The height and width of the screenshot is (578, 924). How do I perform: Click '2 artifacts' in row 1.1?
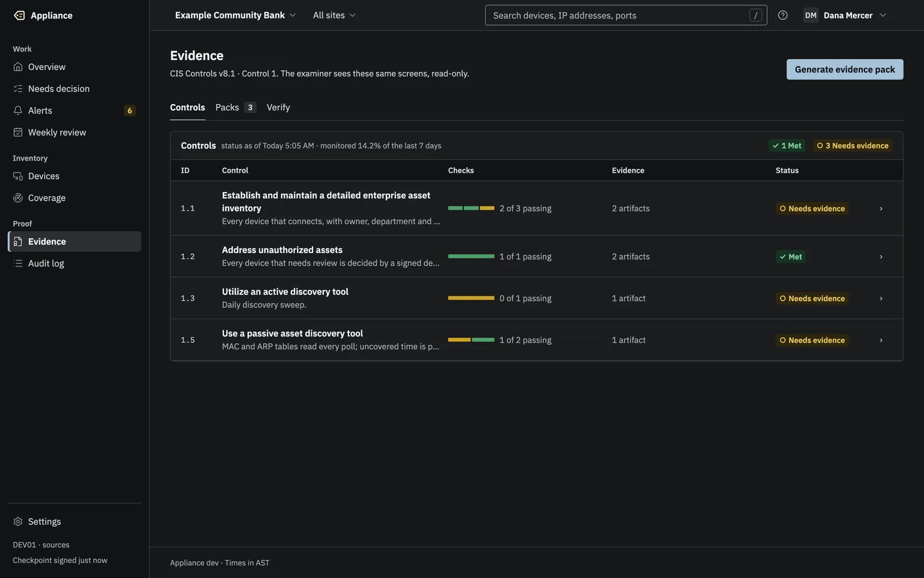point(631,209)
